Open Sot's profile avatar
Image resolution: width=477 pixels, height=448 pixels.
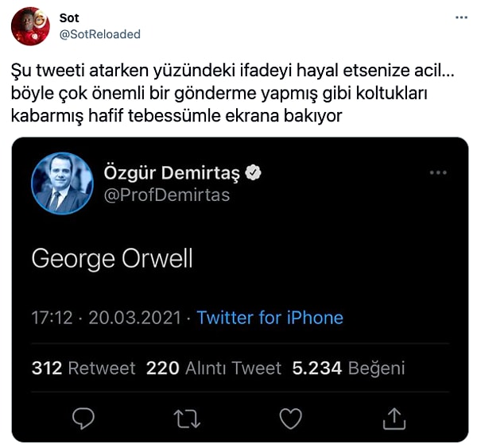coord(30,26)
